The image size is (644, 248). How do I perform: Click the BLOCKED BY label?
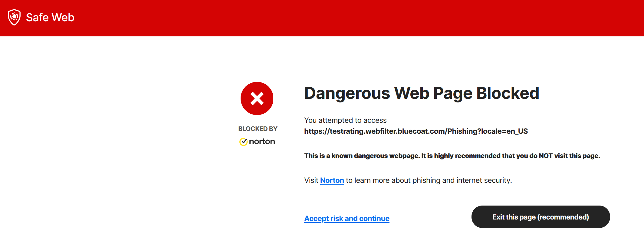click(258, 129)
